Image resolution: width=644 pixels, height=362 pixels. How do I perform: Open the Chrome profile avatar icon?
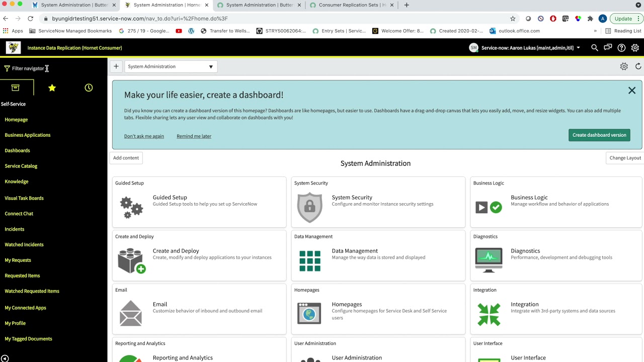coord(602,19)
